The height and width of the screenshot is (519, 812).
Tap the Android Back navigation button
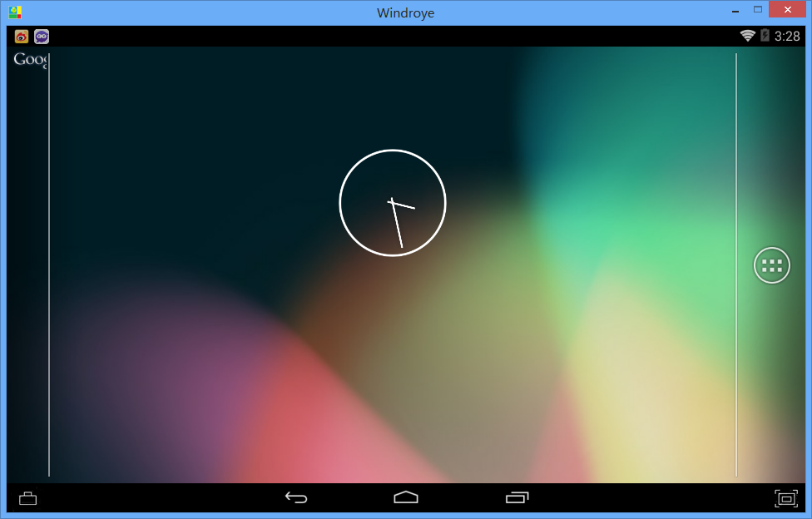tap(296, 497)
